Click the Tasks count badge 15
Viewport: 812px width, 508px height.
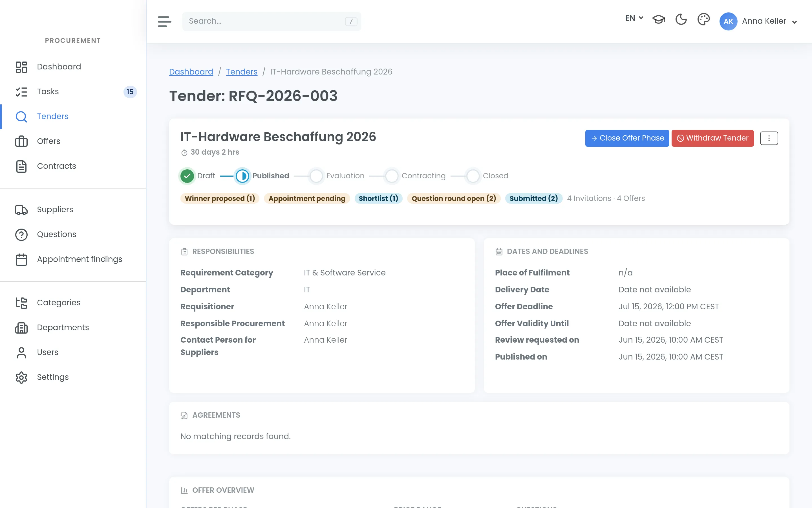coord(130,92)
